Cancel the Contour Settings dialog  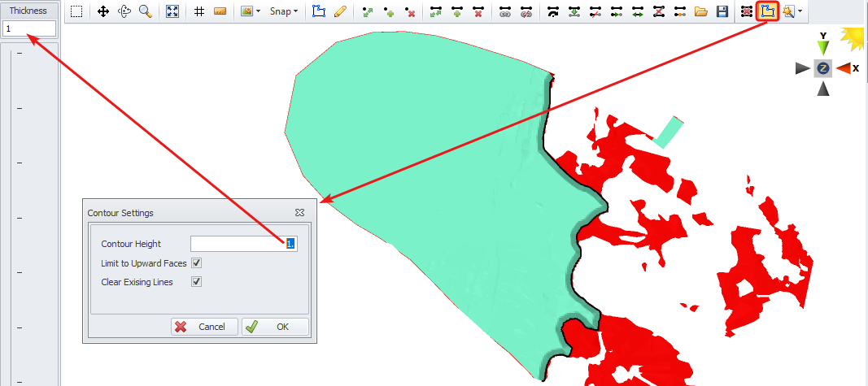pos(203,327)
